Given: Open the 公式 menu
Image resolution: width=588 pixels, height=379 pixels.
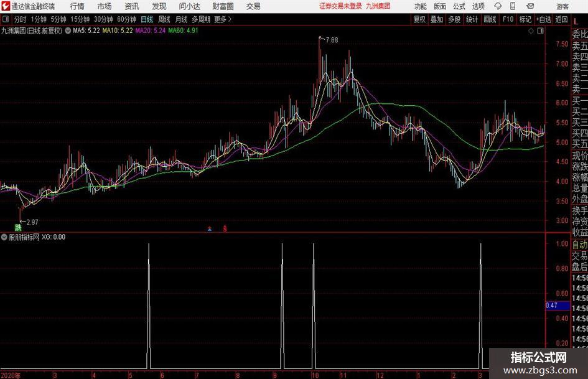Looking at the screenshot, I should [x=459, y=6].
